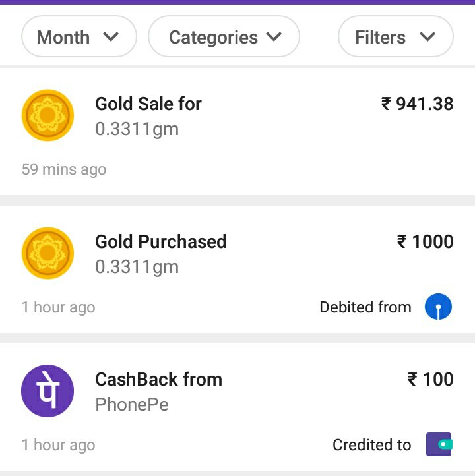This screenshot has height=476, width=475.
Task: Tap the PhonePe cashback logo icon
Action: pyautogui.click(x=47, y=390)
